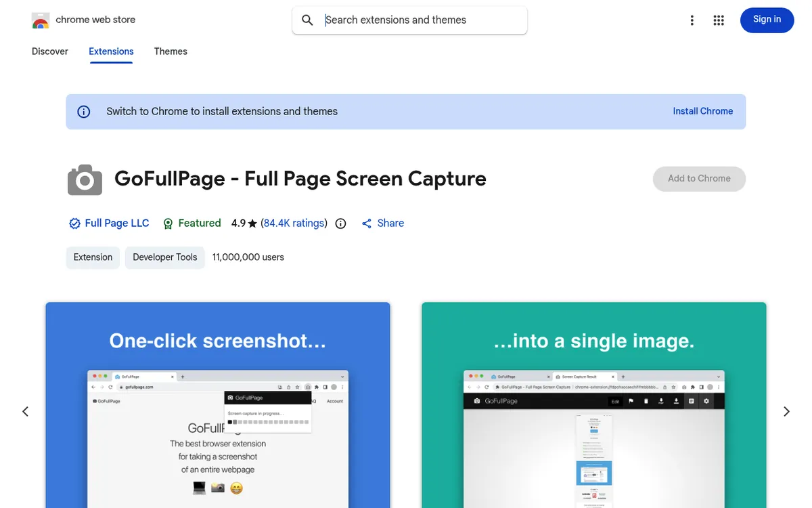
Task: Click 'Switch to Chrome to install' banner text
Action: click(222, 112)
